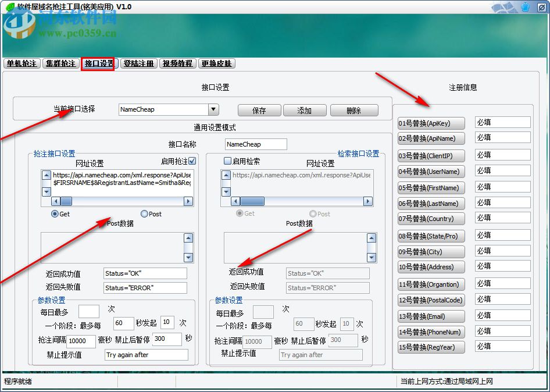Click the right arrow under the 检索 URL box
This screenshot has width=550, height=392.
[x=367, y=201]
